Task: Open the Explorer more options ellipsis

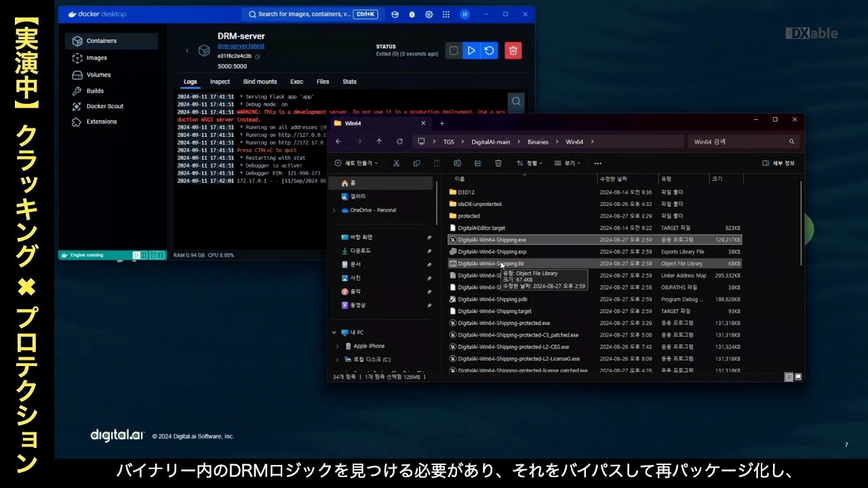Action: 597,163
